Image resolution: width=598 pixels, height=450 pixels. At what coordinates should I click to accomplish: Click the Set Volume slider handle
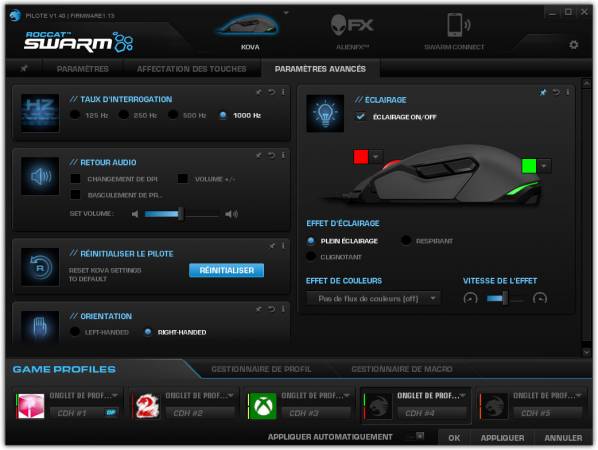click(181, 214)
